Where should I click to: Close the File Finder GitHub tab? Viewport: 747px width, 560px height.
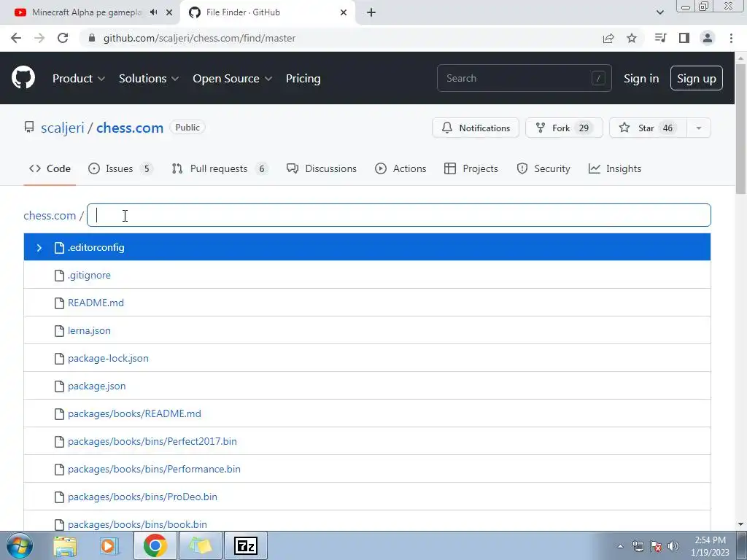(x=344, y=12)
